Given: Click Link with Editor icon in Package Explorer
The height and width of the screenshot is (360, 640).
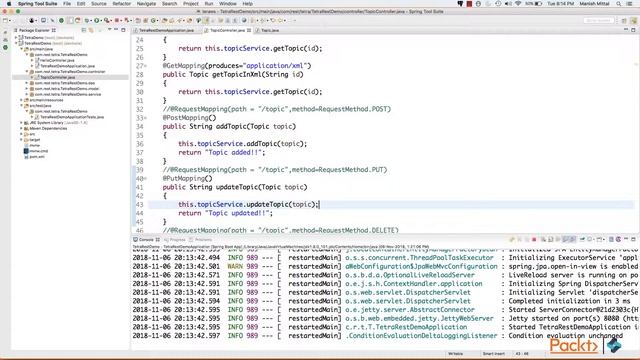Looking at the screenshot, I should click(91, 30).
